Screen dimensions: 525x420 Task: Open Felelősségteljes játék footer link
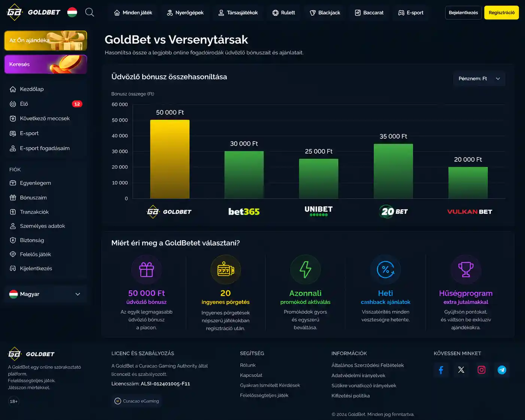click(264, 395)
